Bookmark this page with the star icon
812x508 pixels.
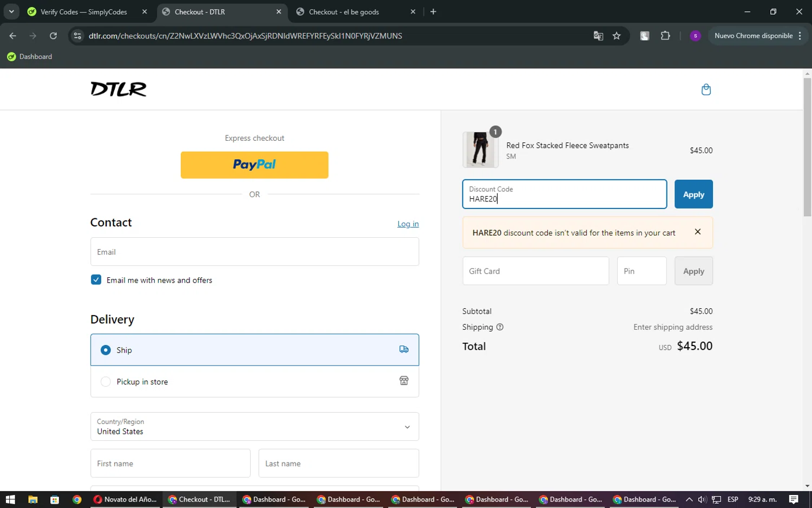click(x=617, y=36)
